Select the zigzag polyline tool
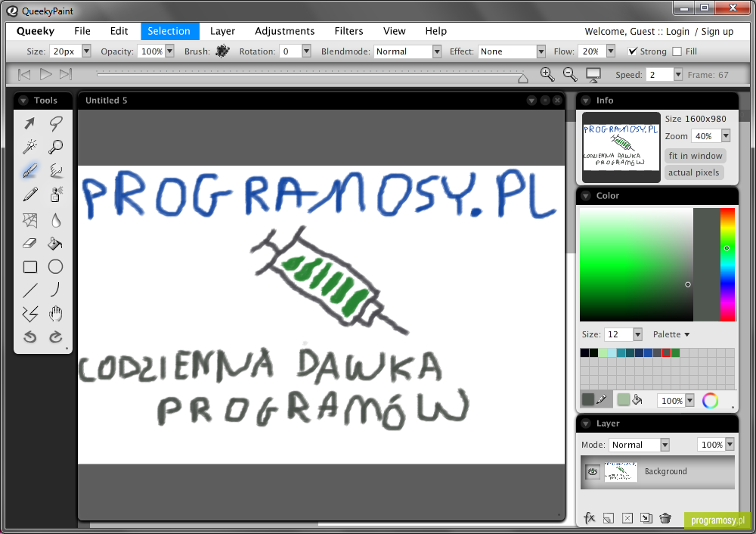The width and height of the screenshot is (756, 534). 30,314
